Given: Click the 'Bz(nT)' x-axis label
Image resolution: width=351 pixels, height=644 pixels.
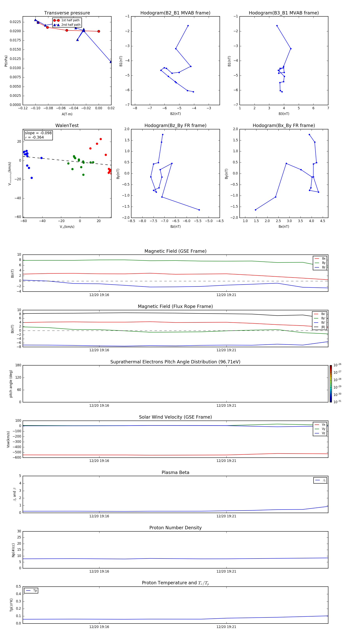Looking at the screenshot, I should [x=175, y=227].
